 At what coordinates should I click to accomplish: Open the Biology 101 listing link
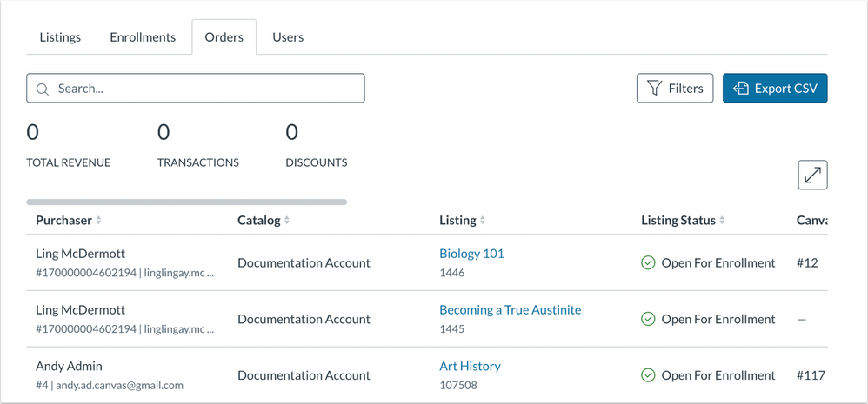tap(471, 254)
